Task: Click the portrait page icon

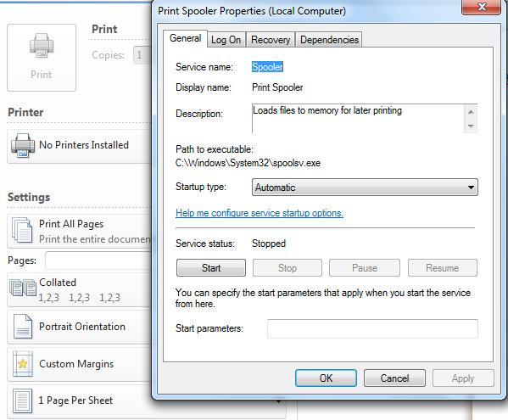Action: click(23, 327)
